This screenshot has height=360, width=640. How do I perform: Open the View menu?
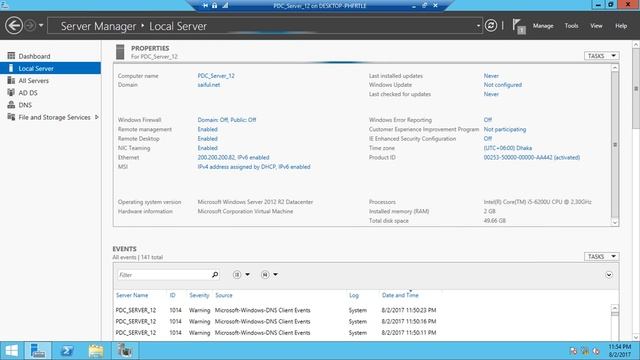[596, 26]
